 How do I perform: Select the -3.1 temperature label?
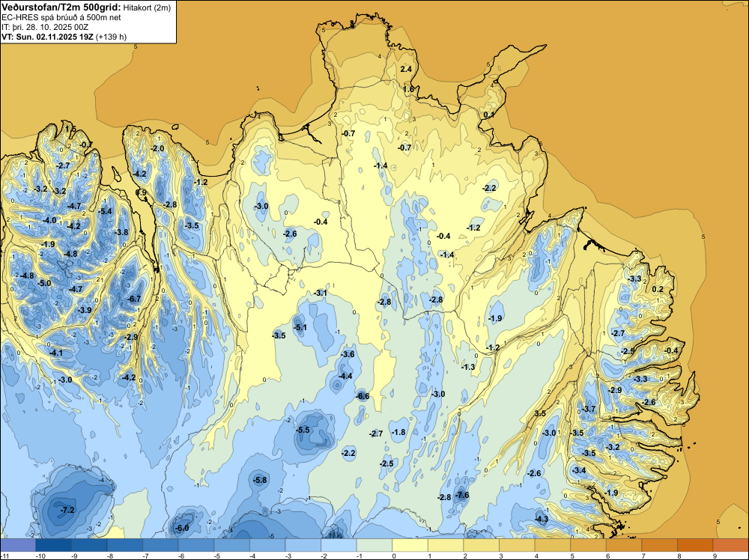click(x=321, y=293)
